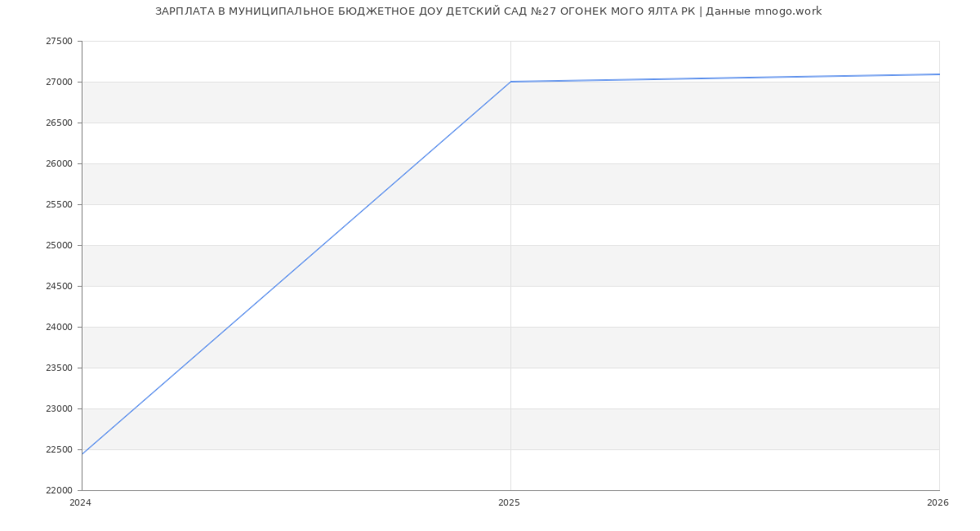Click the 2025 x-axis label
This screenshot has width=980, height=531.
[509, 502]
